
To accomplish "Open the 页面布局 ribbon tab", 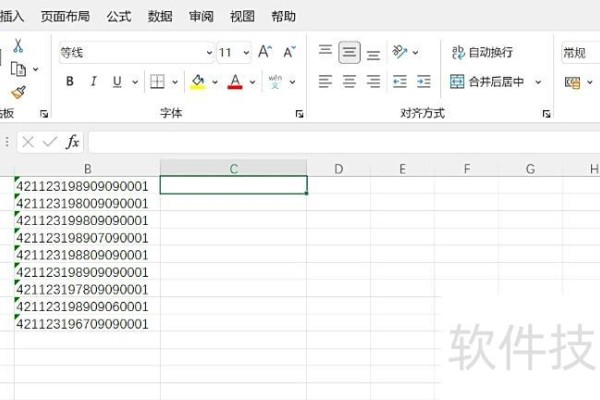I will 65,16.
